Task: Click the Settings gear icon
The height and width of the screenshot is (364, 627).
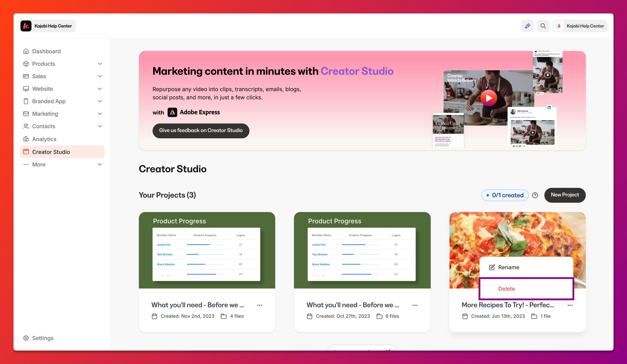Action: pyautogui.click(x=26, y=338)
